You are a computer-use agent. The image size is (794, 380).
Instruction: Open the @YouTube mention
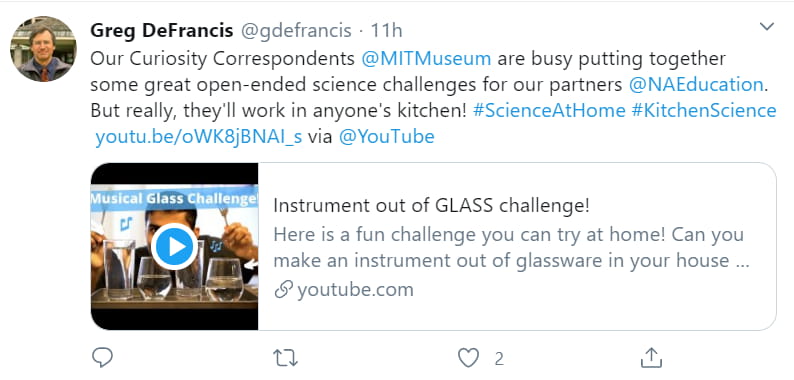(x=386, y=137)
